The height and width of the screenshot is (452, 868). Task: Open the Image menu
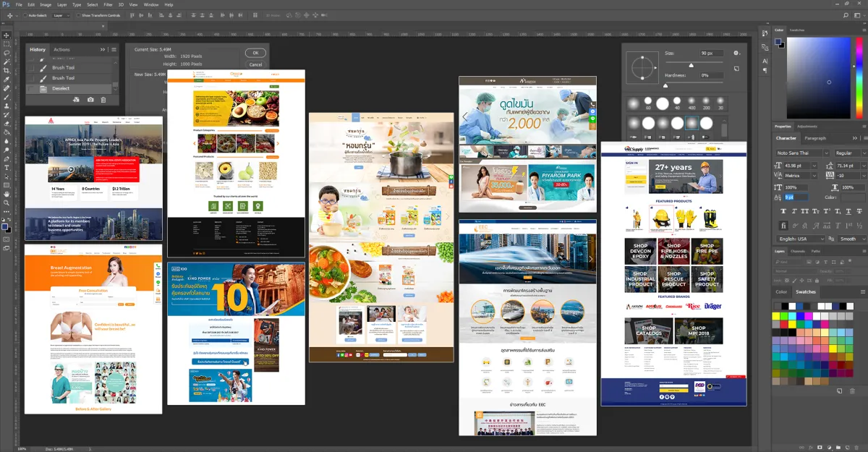[x=46, y=4]
